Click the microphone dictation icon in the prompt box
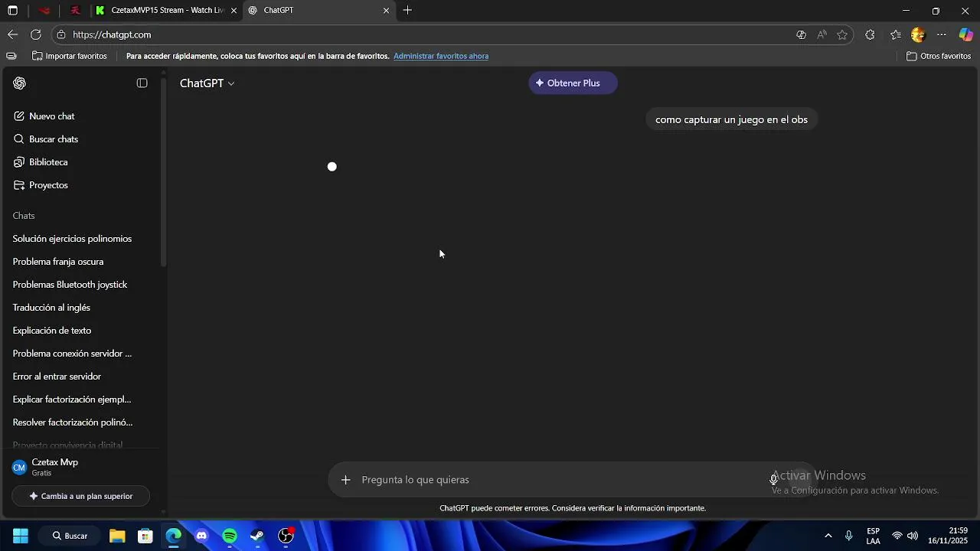980x551 pixels. 774,480
